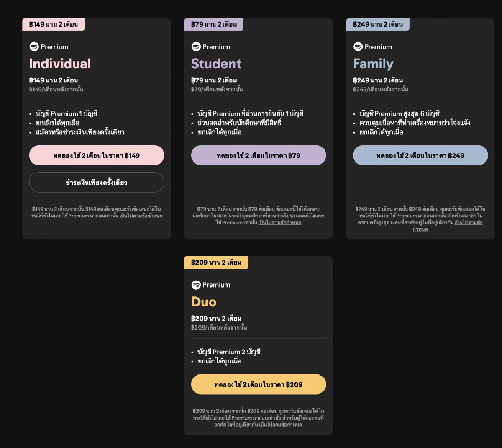Click the Spotify logo on Duo card
Viewport: 502px width, 448px height.
point(196,285)
